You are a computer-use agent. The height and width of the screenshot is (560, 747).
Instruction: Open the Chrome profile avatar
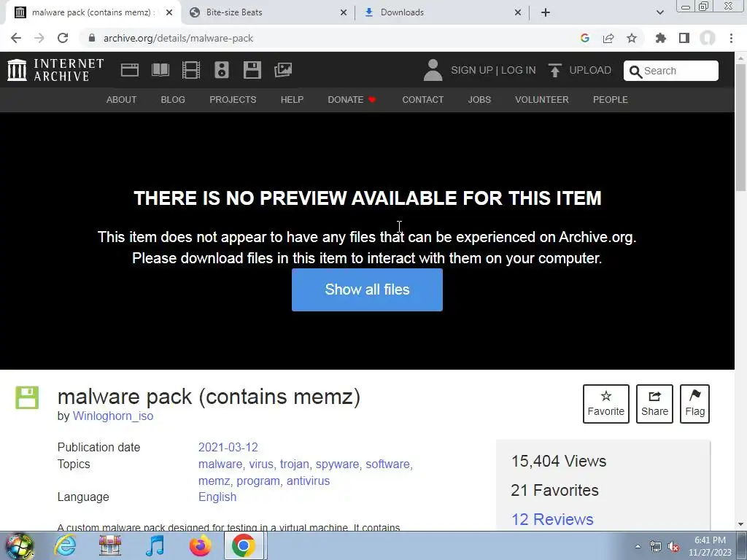point(708,38)
